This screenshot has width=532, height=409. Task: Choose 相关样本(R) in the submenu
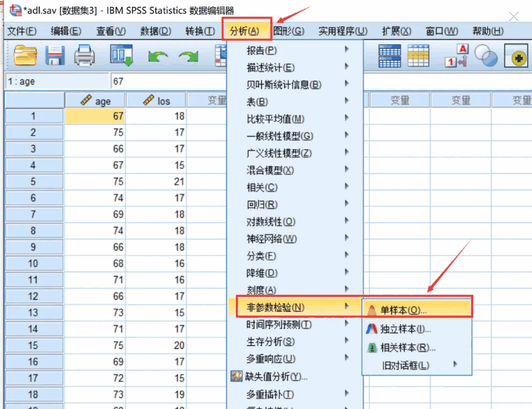click(x=407, y=347)
